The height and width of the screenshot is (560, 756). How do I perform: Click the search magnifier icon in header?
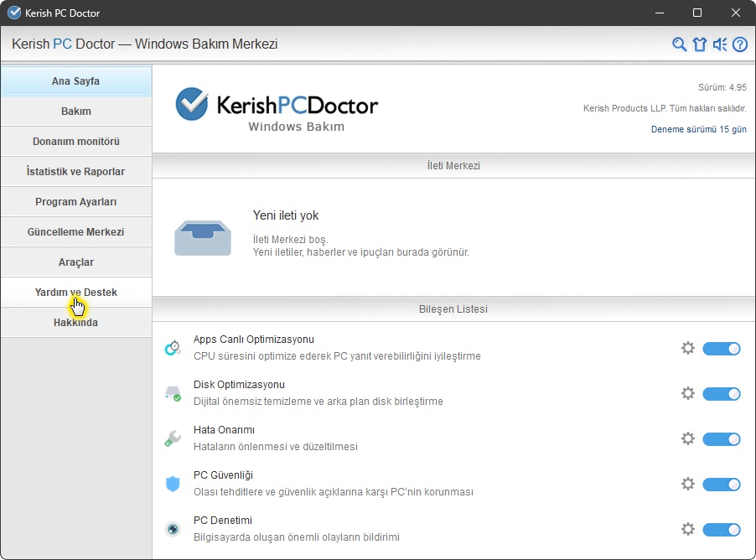(x=680, y=44)
